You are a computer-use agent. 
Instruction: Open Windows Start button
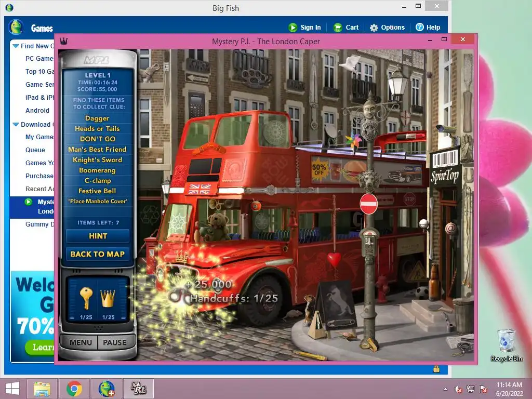tap(12, 389)
